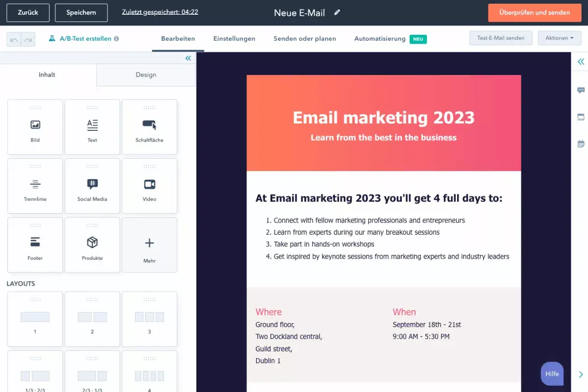Switch to the Design tab
The image size is (588, 392).
(146, 74)
